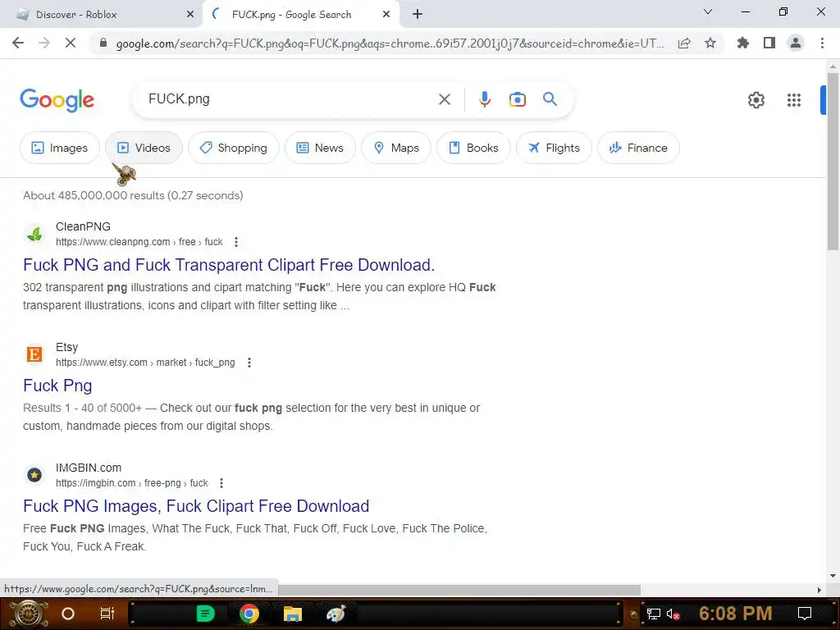Switch to the Finance filter
Screen dimensions: 840x630
point(638,148)
